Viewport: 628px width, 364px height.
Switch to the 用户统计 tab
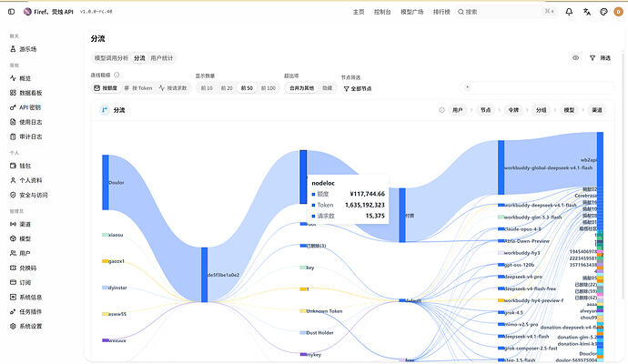click(161, 58)
